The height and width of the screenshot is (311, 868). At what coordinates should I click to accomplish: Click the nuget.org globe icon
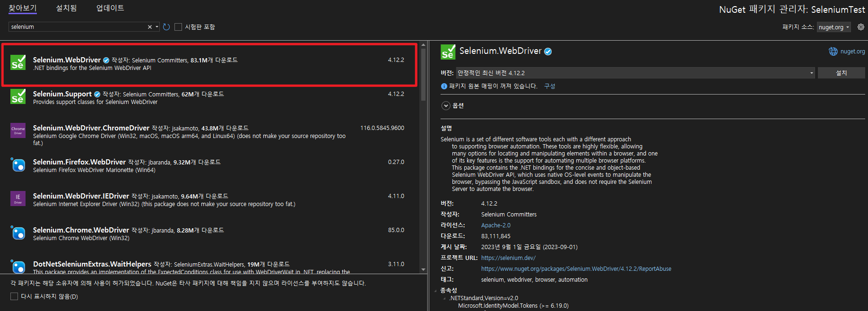(x=833, y=52)
